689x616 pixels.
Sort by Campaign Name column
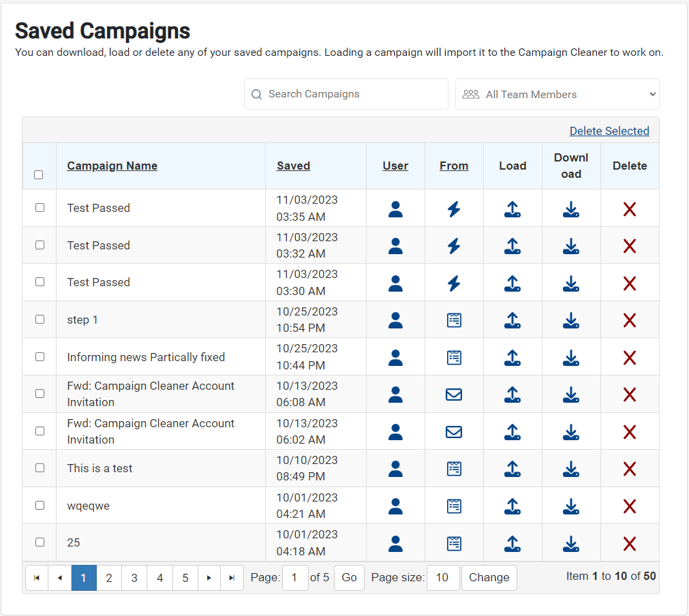click(x=112, y=166)
